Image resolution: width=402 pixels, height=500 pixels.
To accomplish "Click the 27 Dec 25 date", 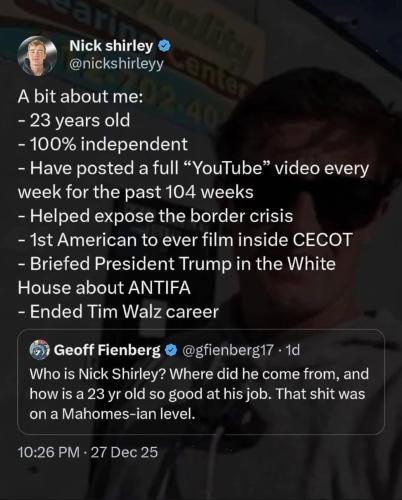I will pyautogui.click(x=124, y=452).
